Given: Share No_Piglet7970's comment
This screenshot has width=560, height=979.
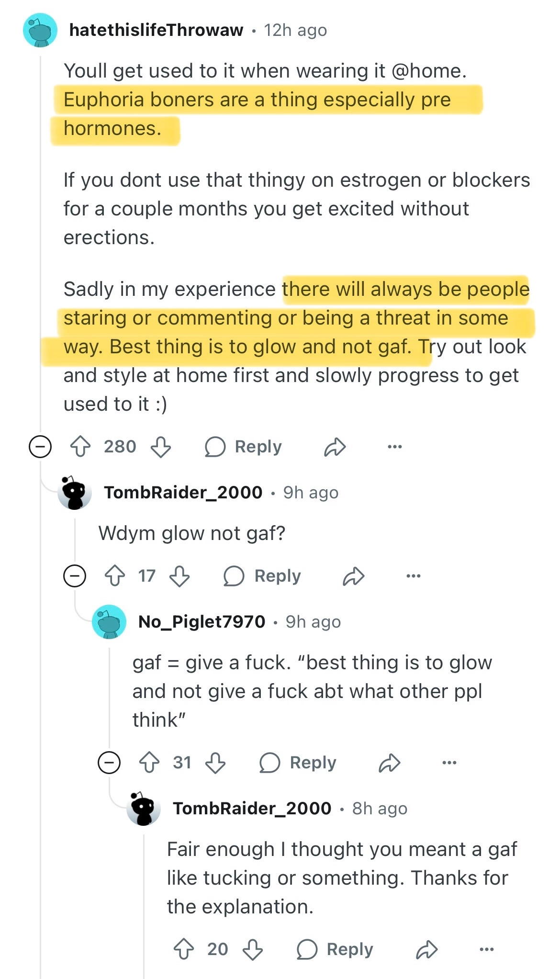Looking at the screenshot, I should [389, 762].
